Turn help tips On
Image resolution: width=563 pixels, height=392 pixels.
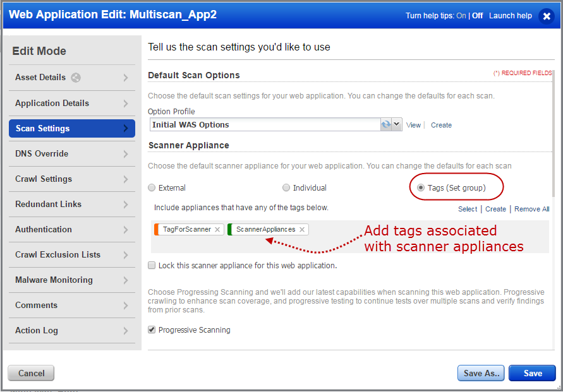(x=461, y=16)
